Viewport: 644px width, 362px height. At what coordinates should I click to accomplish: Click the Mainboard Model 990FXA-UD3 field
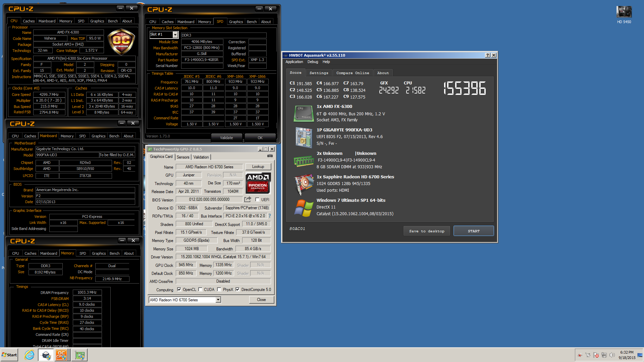click(x=67, y=155)
